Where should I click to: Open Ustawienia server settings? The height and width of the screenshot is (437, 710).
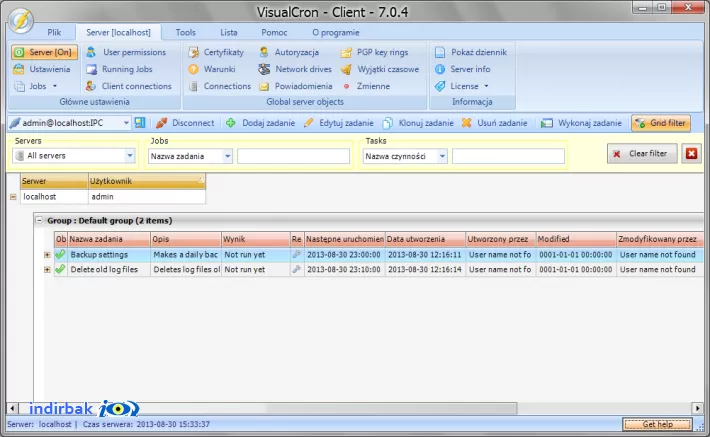42,69
